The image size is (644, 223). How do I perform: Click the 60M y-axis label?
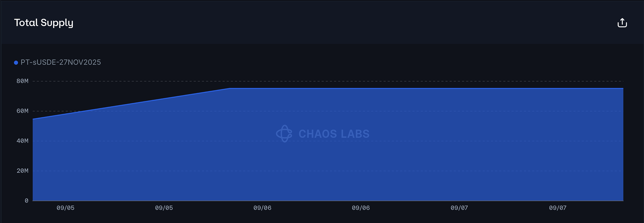click(x=23, y=111)
